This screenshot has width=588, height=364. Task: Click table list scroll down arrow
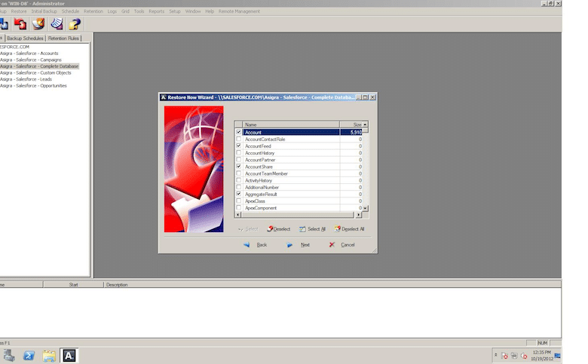[366, 208]
